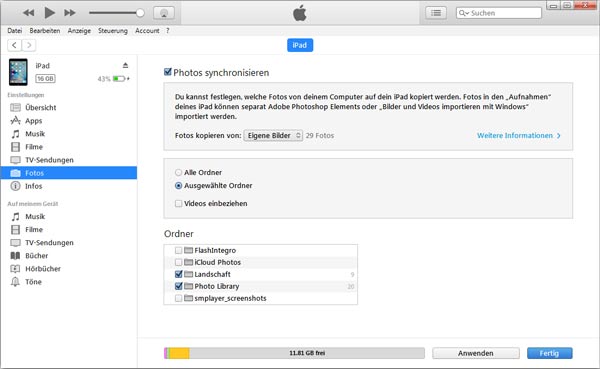Open Filme under Einstellungen
This screenshot has height=369, width=600.
69,147
